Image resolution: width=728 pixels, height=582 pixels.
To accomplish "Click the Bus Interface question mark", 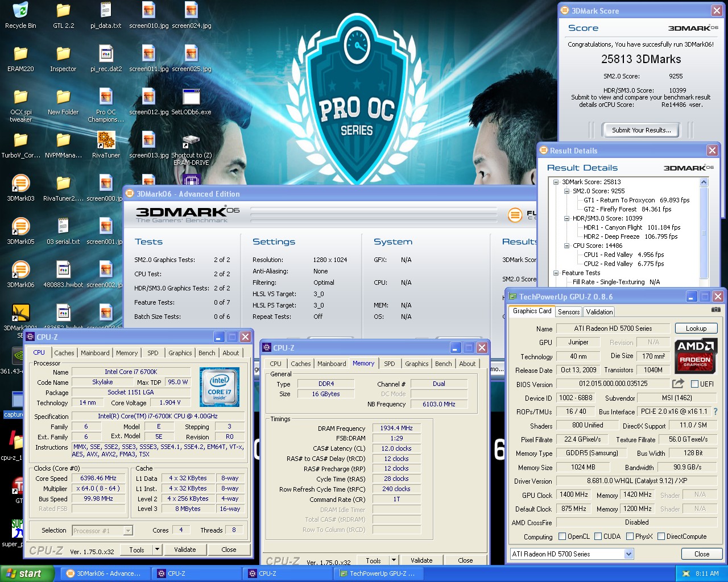I will (715, 411).
